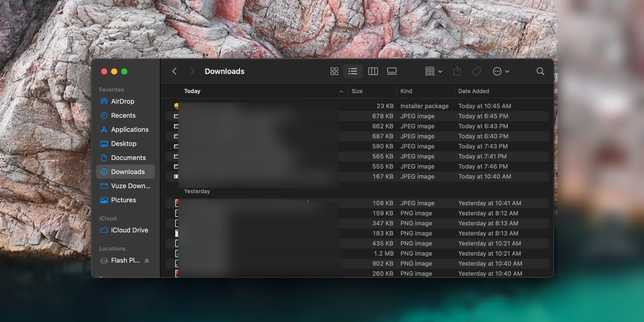Open the More actions ellipsis menu
Image resolution: width=644 pixels, height=322 pixels.
click(501, 71)
